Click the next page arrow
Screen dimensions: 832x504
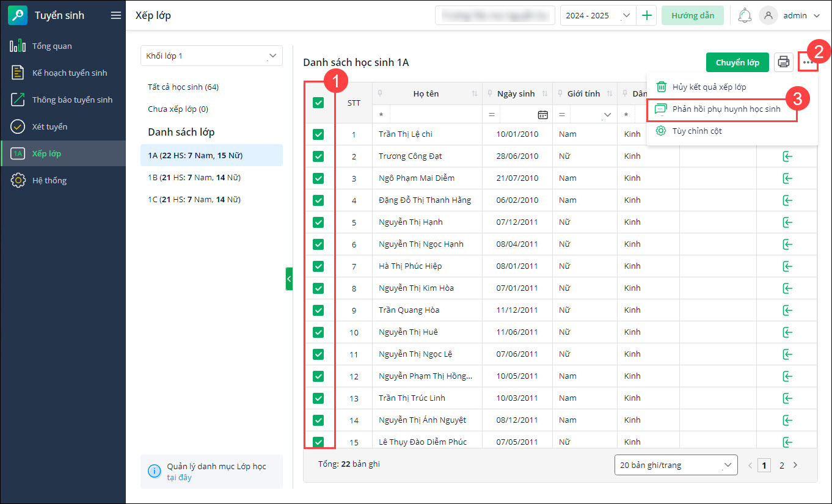[795, 466]
